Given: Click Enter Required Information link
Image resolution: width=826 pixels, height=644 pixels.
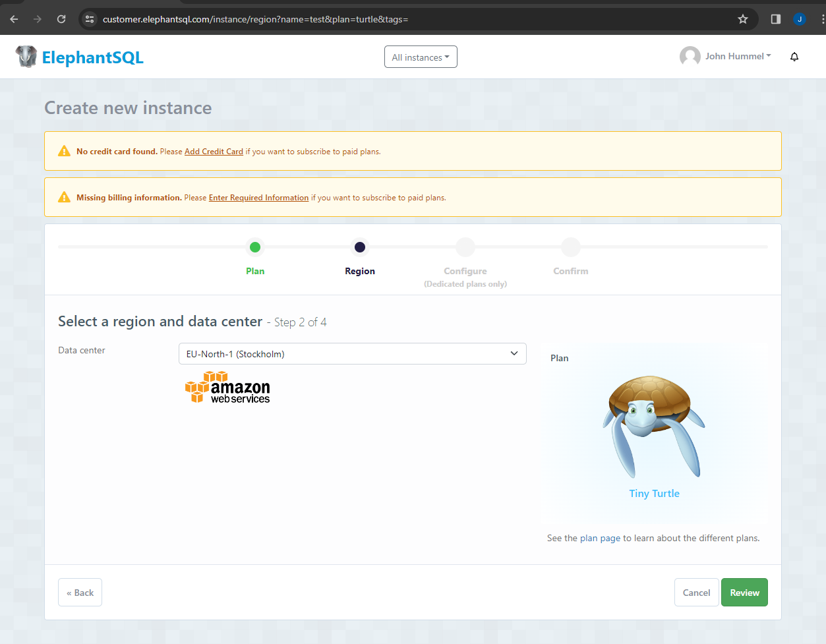Looking at the screenshot, I should pos(258,198).
